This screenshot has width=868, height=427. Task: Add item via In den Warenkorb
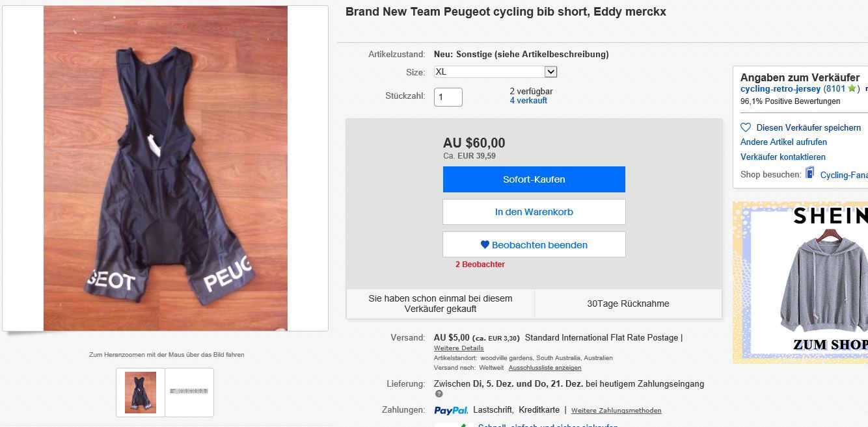(x=534, y=212)
